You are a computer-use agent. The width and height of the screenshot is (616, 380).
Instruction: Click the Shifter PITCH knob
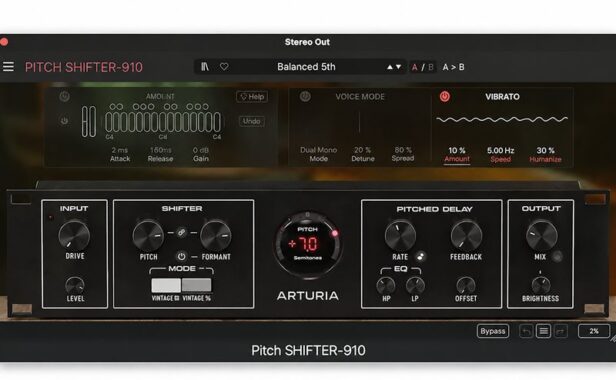pyautogui.click(x=148, y=235)
